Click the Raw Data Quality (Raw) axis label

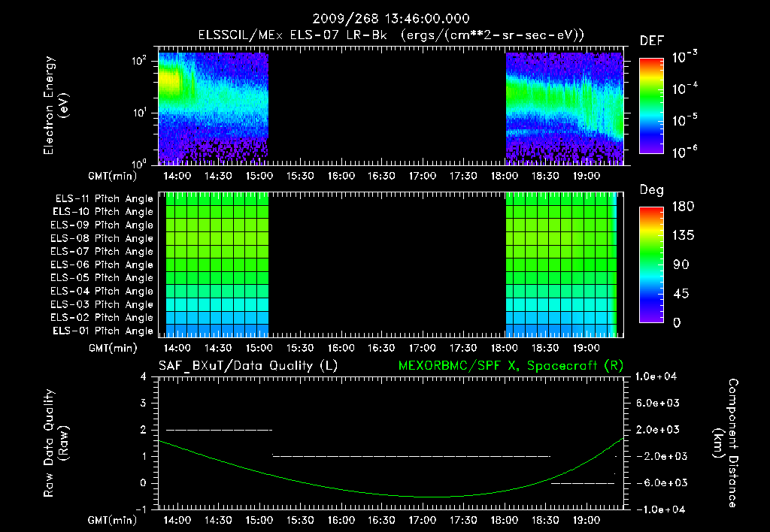click(56, 443)
